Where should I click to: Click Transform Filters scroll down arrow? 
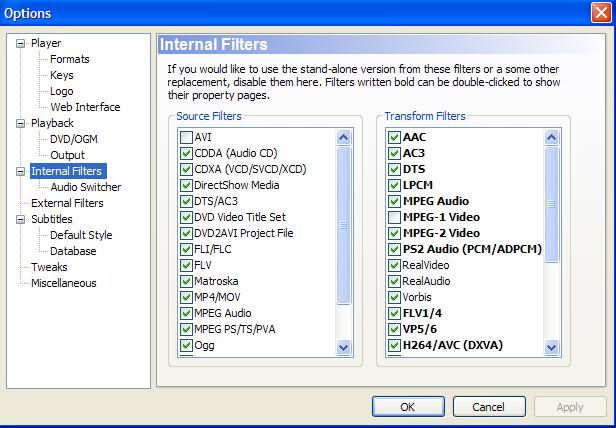tap(551, 347)
